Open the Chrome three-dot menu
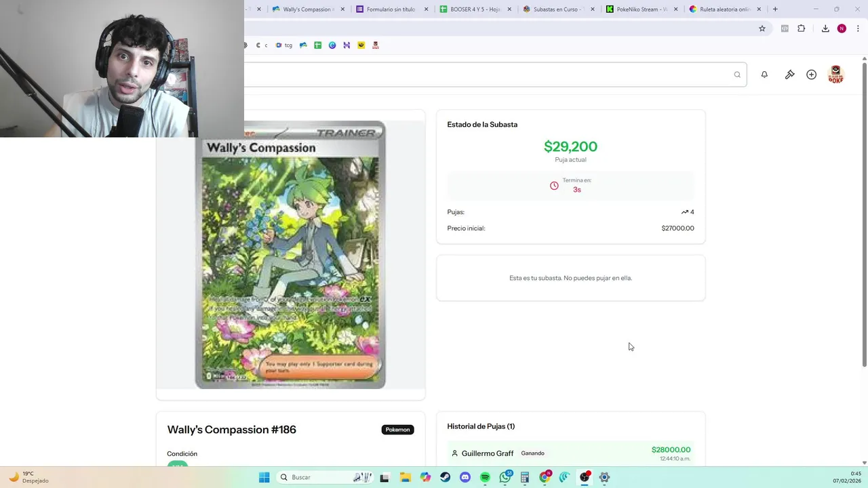This screenshot has height=488, width=868. pos(858,28)
